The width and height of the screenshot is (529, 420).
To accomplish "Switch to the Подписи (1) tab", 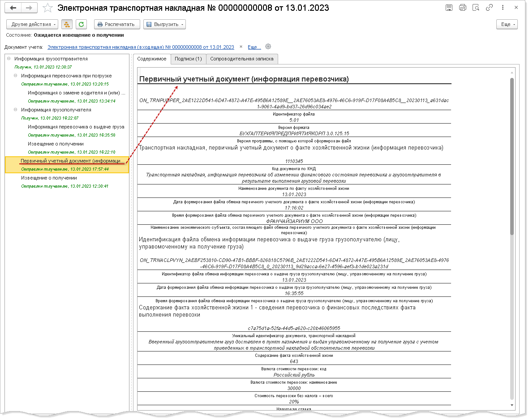I will tap(188, 59).
